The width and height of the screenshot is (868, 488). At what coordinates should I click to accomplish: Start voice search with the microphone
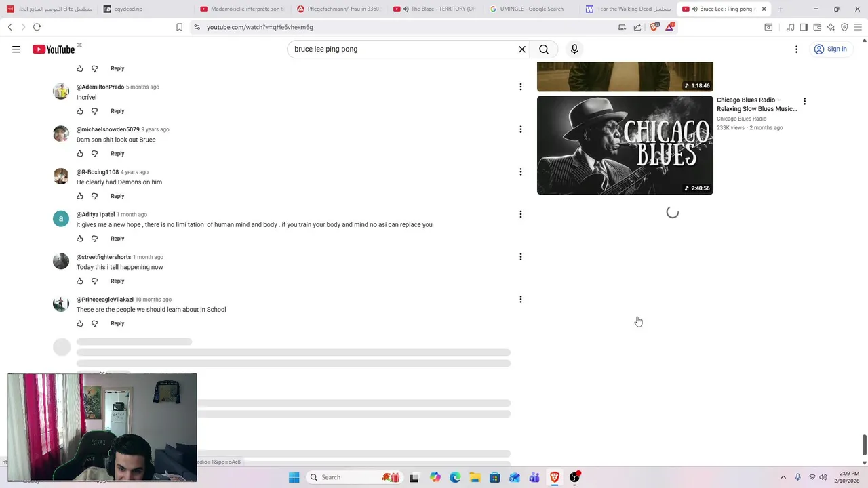coord(574,49)
